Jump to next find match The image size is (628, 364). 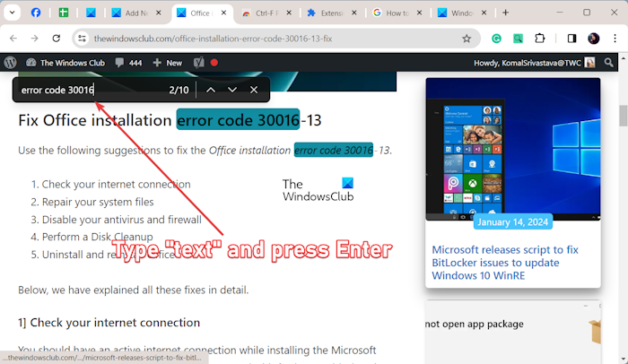pos(232,90)
